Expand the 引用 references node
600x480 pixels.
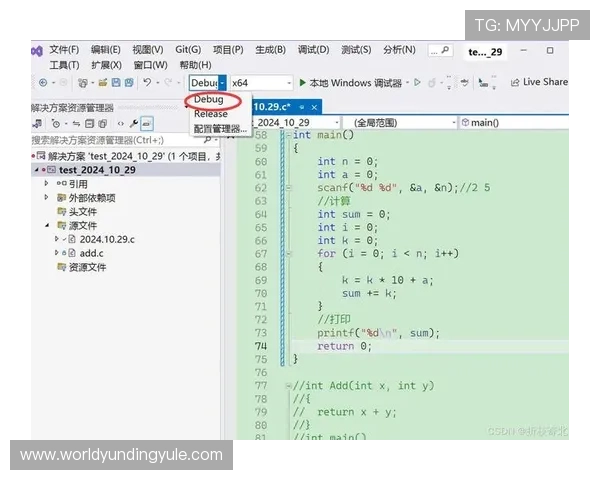46,183
